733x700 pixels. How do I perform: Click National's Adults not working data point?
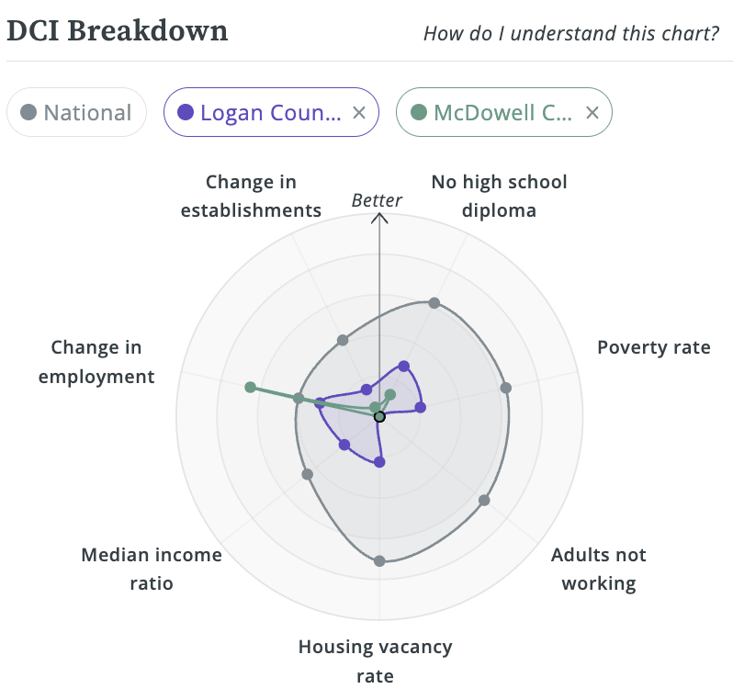[484, 501]
